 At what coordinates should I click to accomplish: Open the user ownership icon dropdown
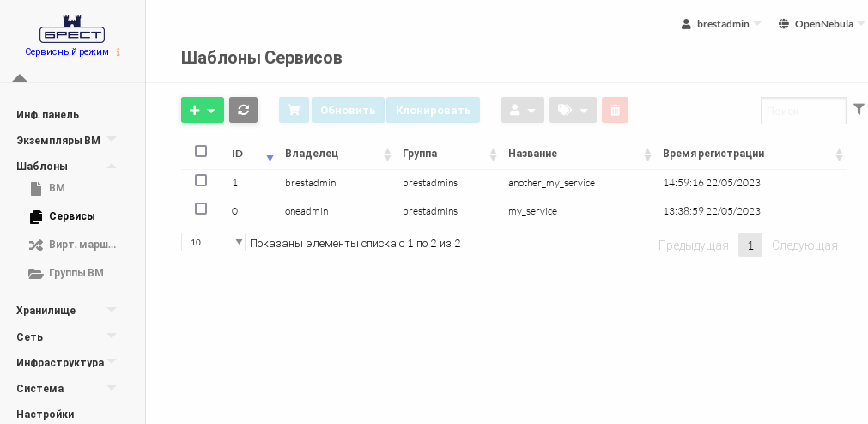click(522, 110)
